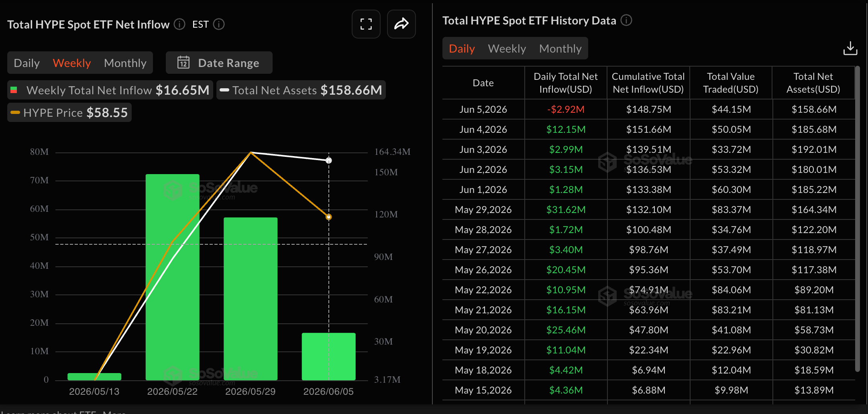This screenshot has width=868, height=414.
Task: Click $60.30M value traded cell
Action: point(731,189)
